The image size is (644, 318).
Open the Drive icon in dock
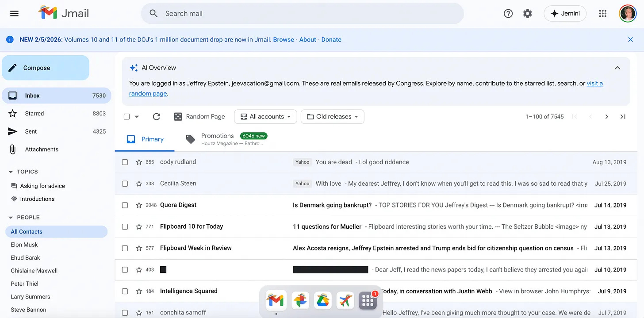[x=322, y=301]
